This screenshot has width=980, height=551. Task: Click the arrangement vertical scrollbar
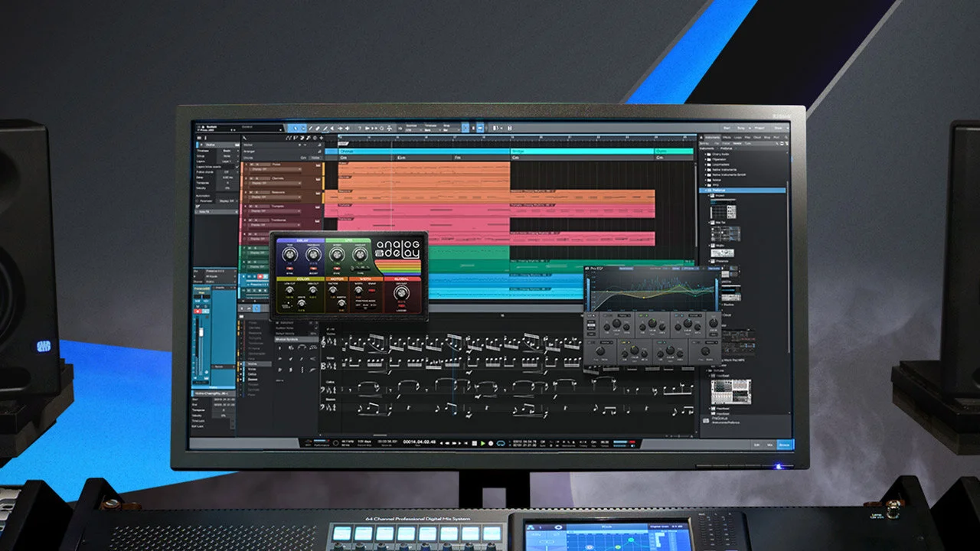[696, 207]
